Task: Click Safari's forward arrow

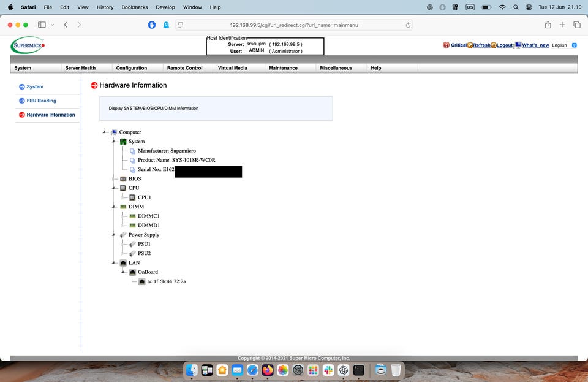Action: pyautogui.click(x=79, y=25)
